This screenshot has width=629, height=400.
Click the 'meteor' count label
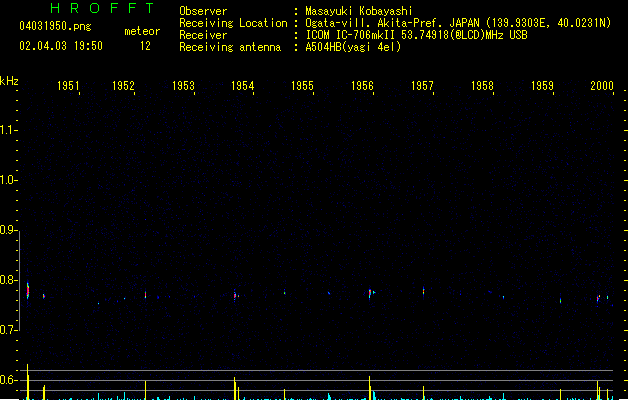[142, 31]
